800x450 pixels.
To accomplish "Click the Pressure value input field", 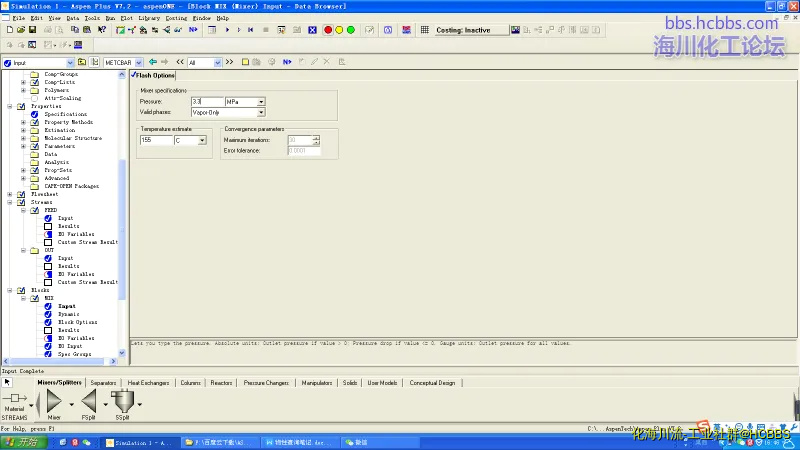I will (x=208, y=102).
